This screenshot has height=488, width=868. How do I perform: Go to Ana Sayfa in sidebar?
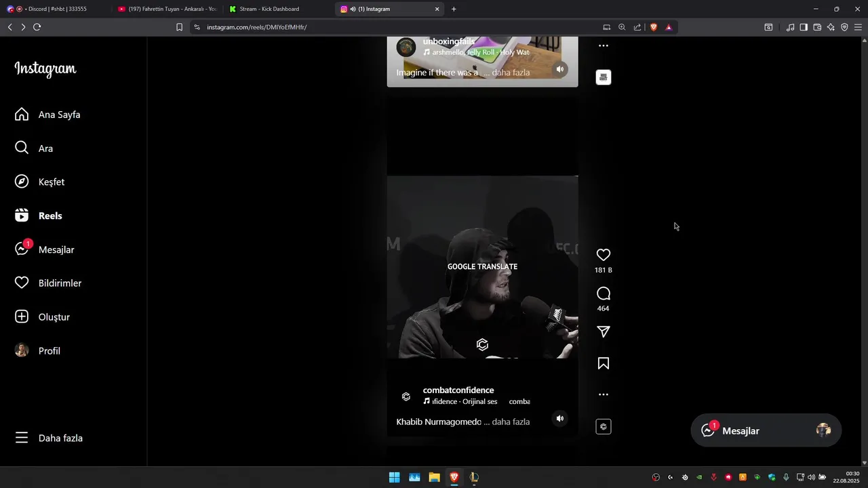[47, 115]
